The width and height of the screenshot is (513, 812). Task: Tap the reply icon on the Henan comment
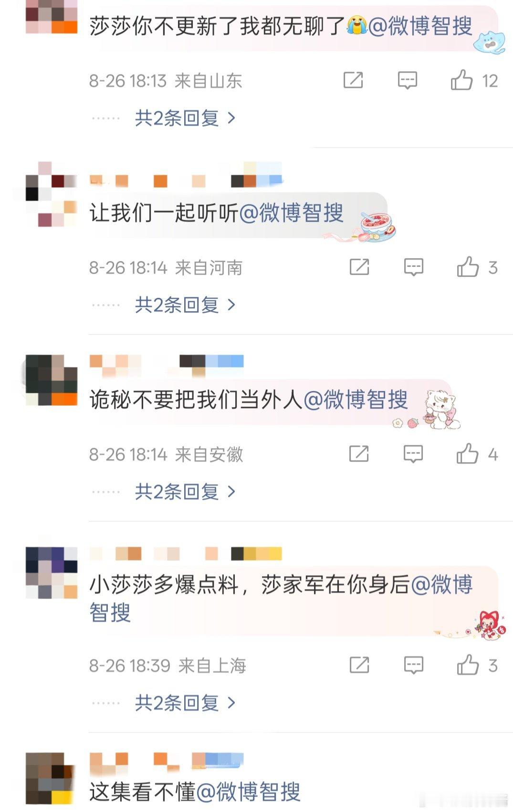point(413,267)
